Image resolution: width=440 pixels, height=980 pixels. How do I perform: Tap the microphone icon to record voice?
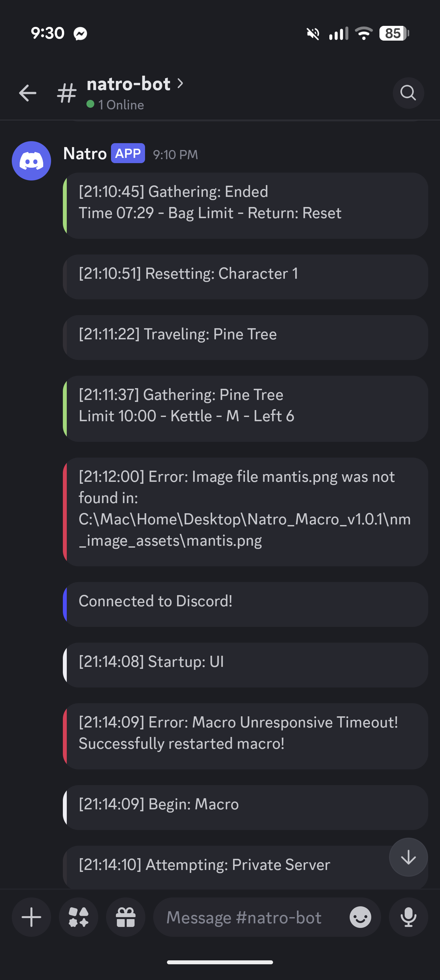pyautogui.click(x=409, y=917)
